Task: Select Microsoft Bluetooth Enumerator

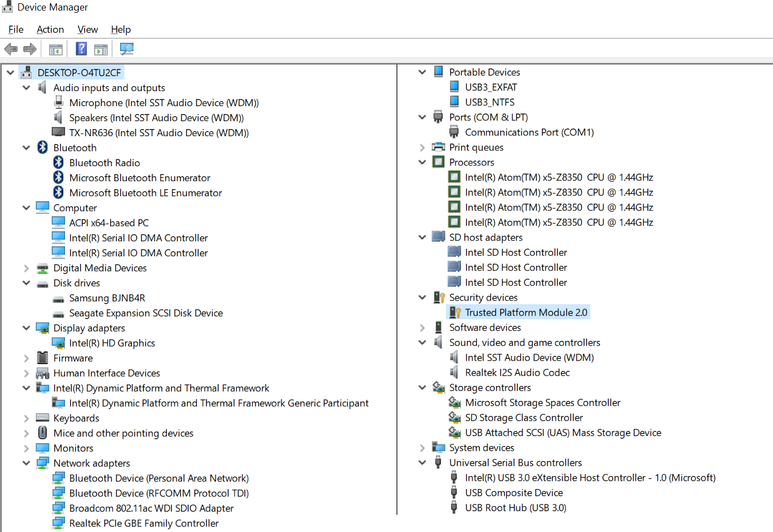Action: pyautogui.click(x=140, y=178)
